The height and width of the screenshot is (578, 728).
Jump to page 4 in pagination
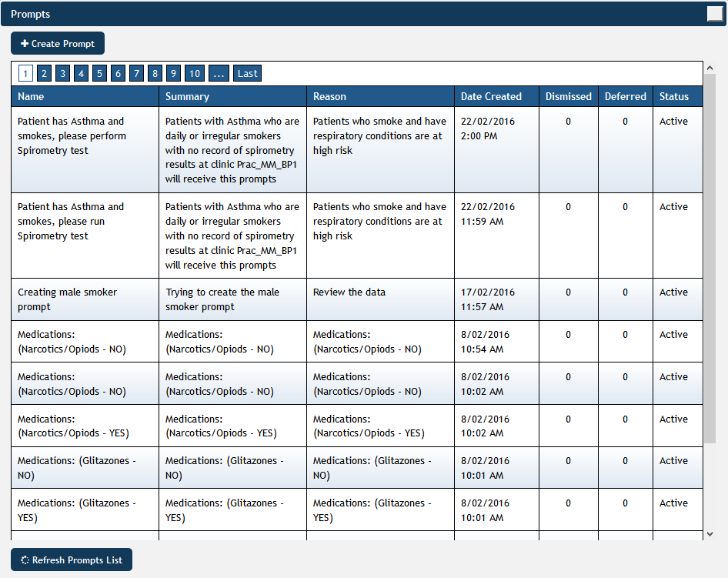(82, 73)
